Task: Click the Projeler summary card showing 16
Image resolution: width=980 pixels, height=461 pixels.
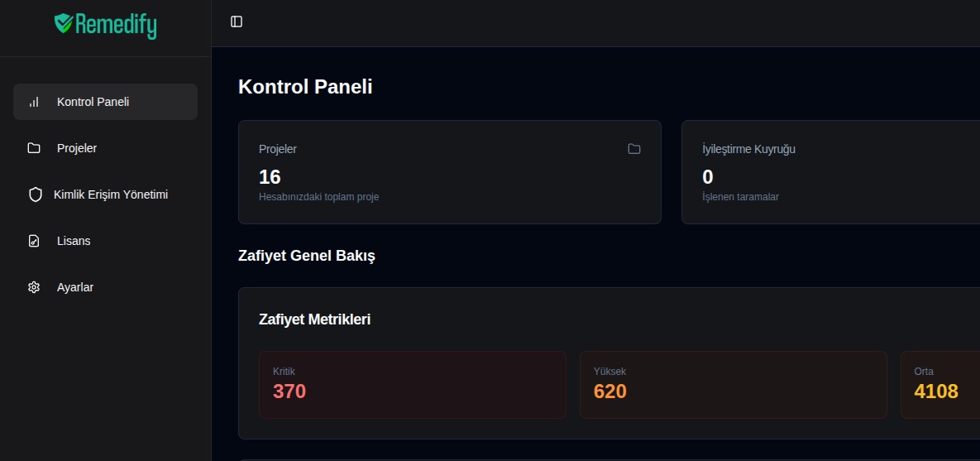Action: 449,172
